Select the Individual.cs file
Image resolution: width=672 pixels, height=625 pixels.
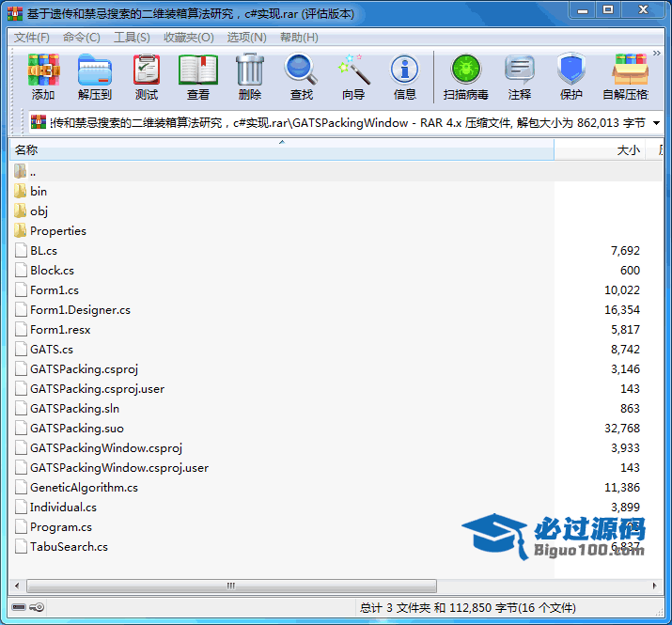pos(55,507)
